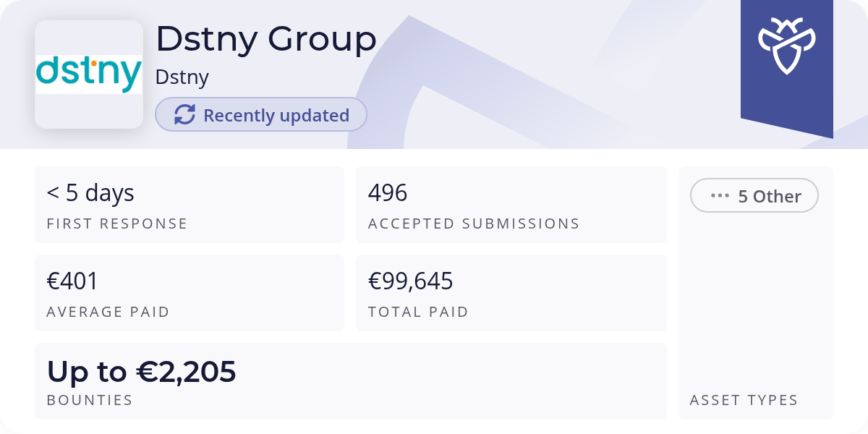Click the dstny wordmark inside the logo tile
Screen dimensions: 868x434
coord(88,72)
